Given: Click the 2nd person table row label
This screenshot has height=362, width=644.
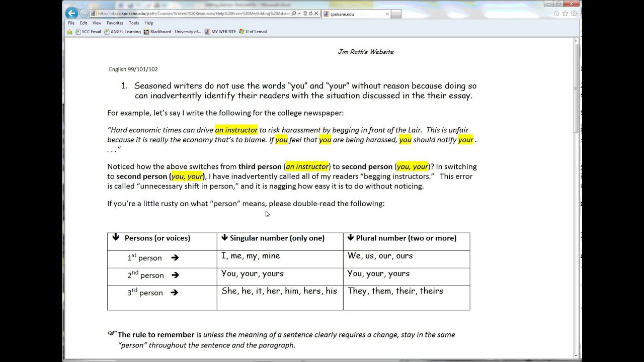Looking at the screenshot, I should (x=145, y=275).
